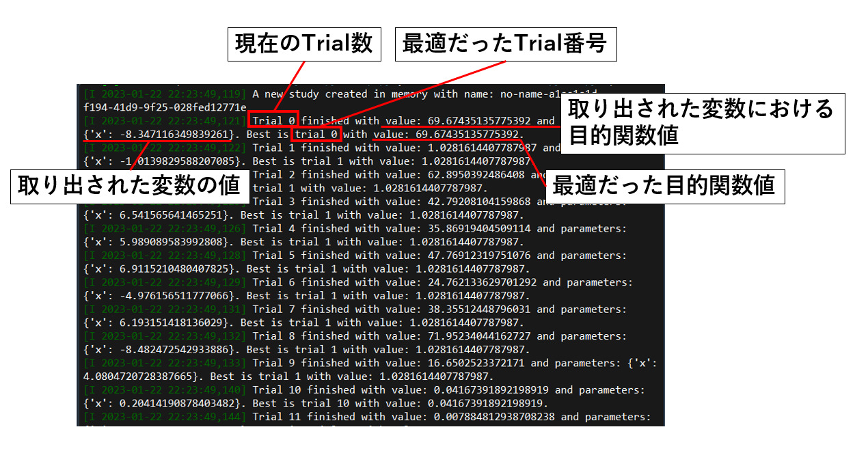Click the 最適だったTrial番号 annotation label
The image size is (868, 453).
point(505,44)
